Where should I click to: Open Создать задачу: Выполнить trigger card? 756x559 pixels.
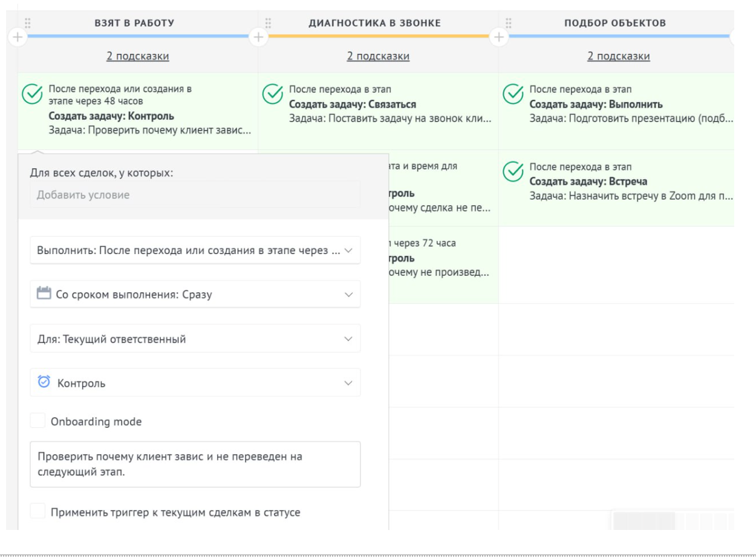click(616, 111)
